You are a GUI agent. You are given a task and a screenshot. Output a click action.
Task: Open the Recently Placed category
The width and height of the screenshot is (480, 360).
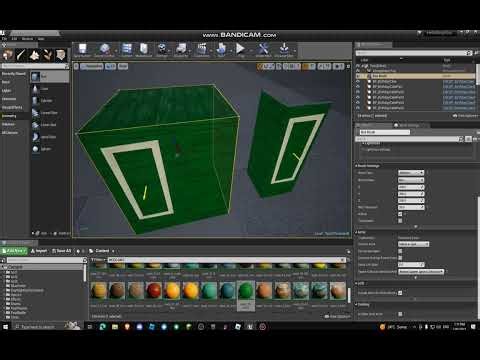coord(14,74)
